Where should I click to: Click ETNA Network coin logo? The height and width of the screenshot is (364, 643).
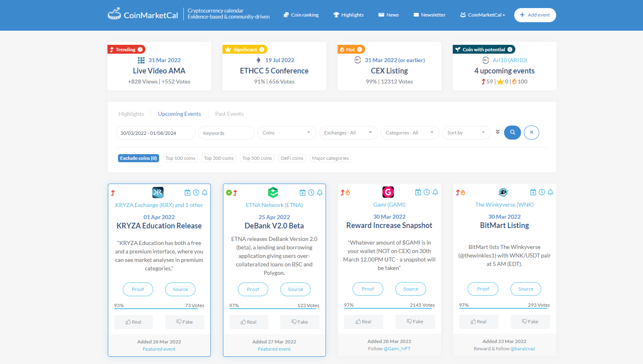(273, 192)
